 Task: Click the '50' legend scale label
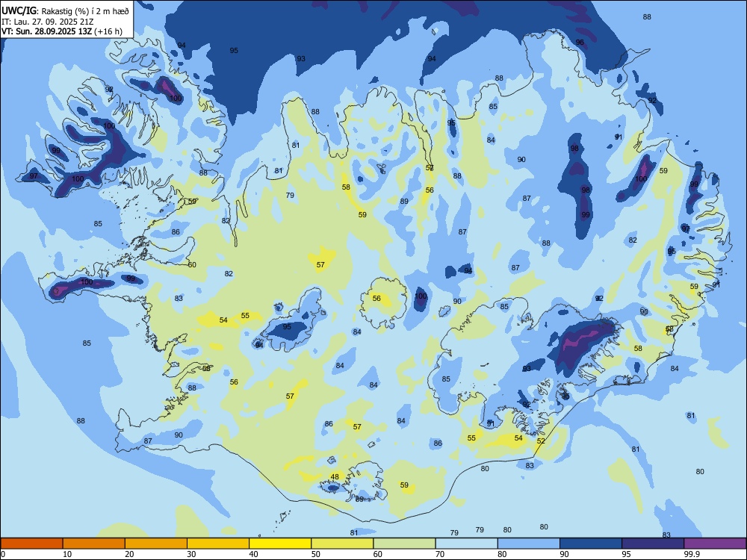pos(316,554)
